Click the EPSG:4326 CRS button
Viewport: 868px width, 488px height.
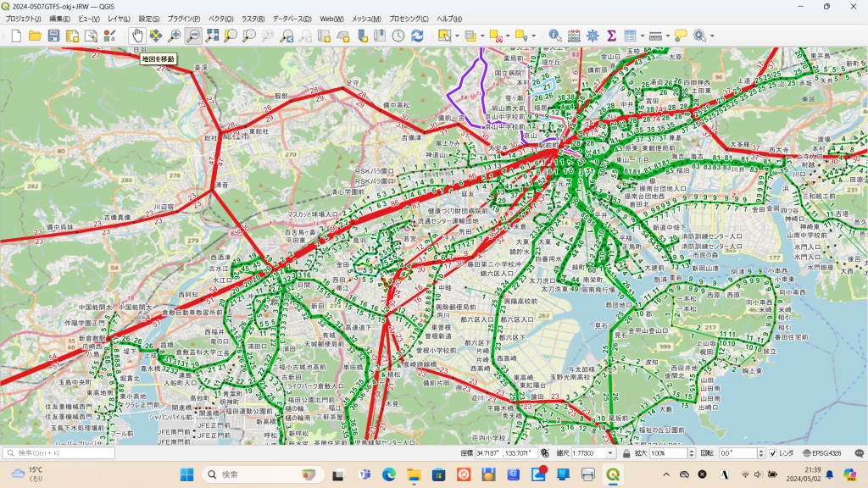tap(820, 453)
